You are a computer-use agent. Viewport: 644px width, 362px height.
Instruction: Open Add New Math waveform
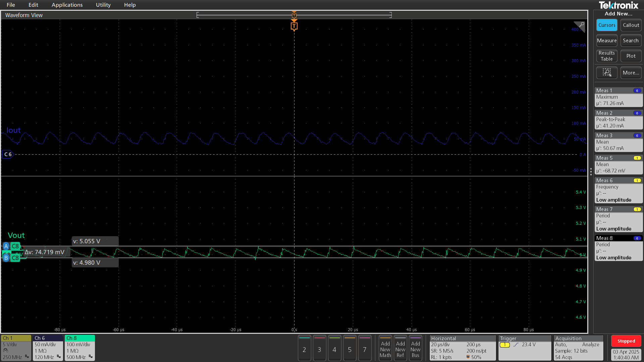[x=385, y=349]
